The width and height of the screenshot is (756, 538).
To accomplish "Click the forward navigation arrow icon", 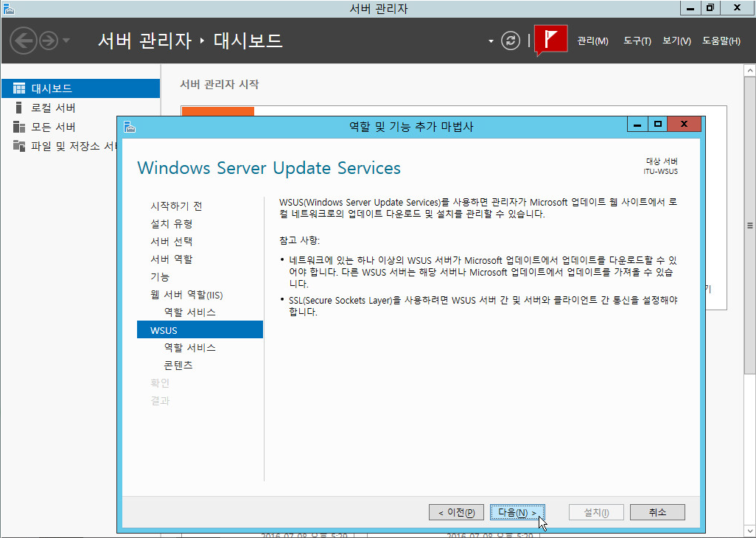I will (48, 40).
